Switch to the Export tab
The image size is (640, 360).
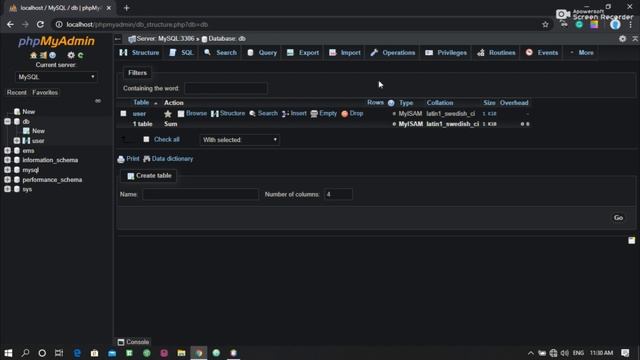click(x=303, y=53)
